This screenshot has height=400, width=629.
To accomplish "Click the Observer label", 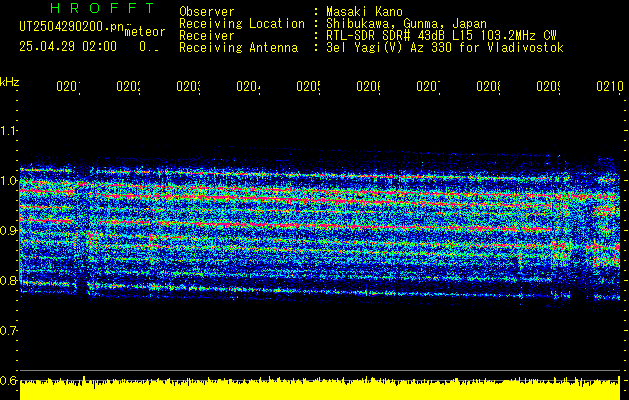I will point(207,12).
